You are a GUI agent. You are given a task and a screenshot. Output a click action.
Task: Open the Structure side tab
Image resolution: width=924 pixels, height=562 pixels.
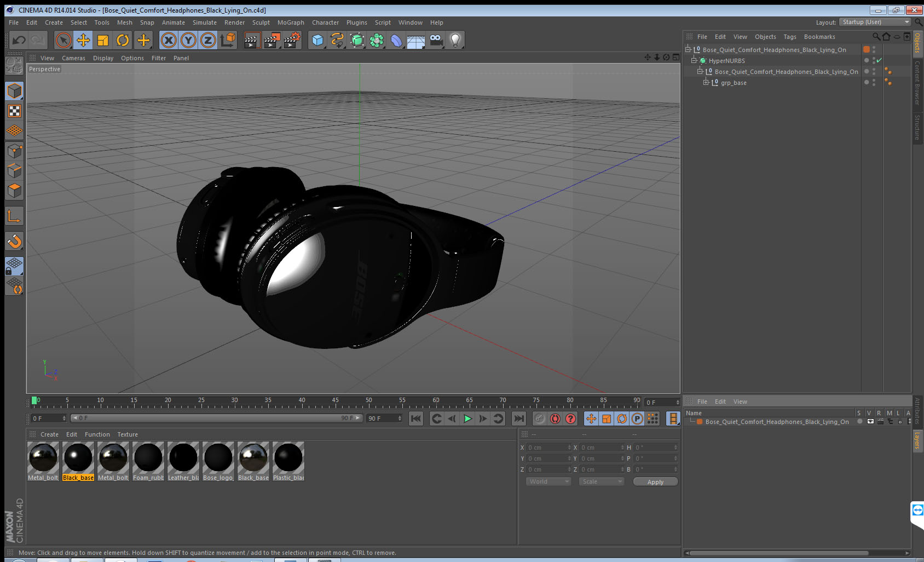917,127
